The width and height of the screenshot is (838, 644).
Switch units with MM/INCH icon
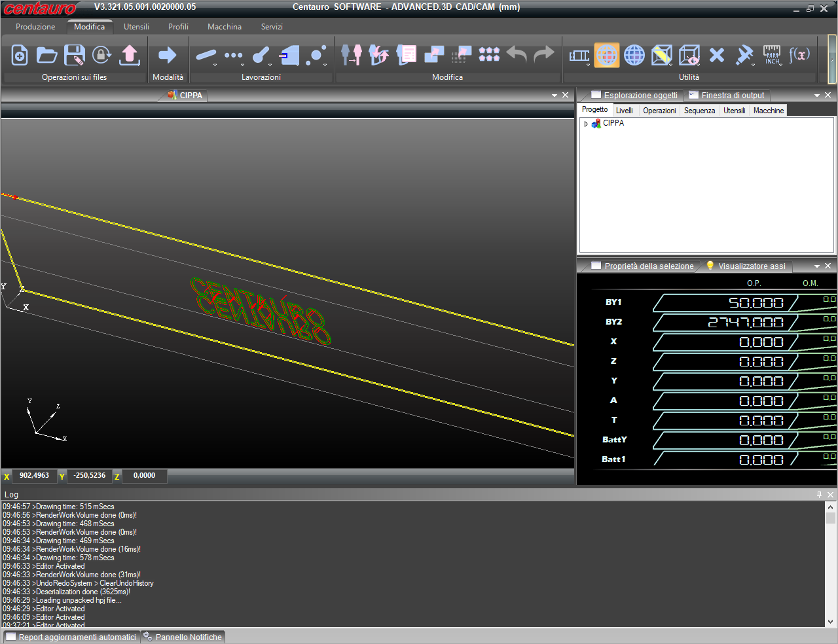(x=772, y=56)
